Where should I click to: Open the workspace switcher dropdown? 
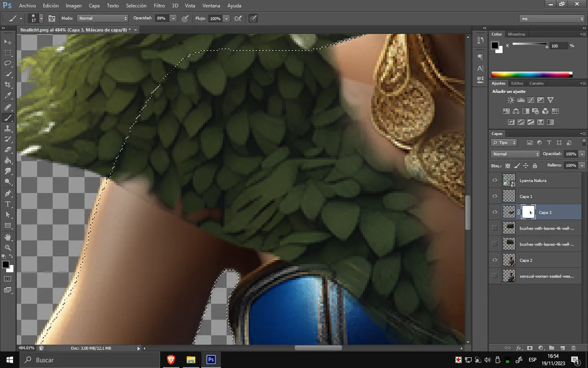click(x=552, y=19)
